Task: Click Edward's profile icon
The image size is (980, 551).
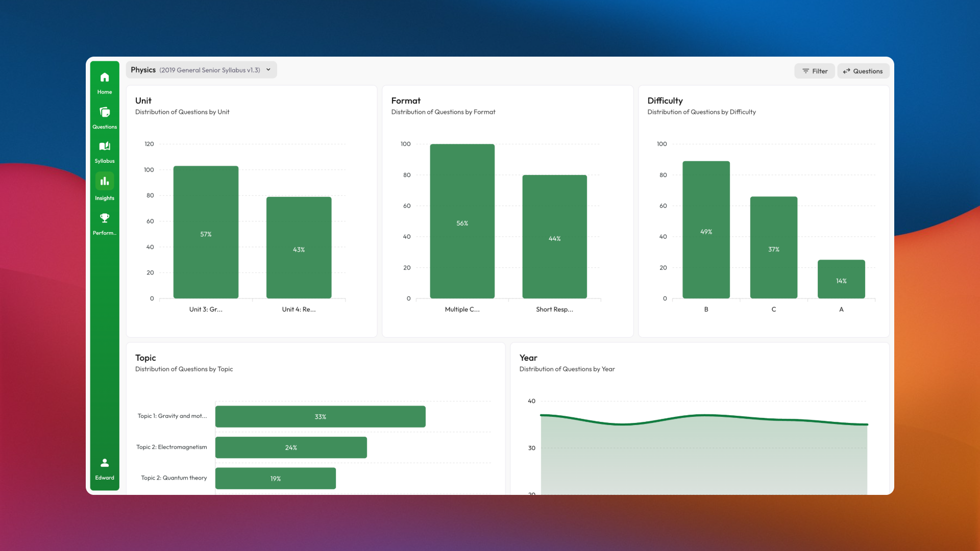Action: point(104,464)
